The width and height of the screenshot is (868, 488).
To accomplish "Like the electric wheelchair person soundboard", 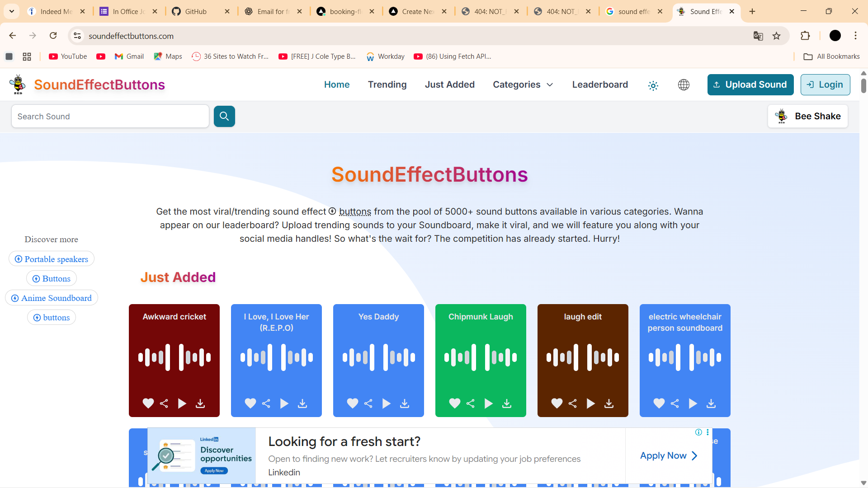I will (659, 403).
